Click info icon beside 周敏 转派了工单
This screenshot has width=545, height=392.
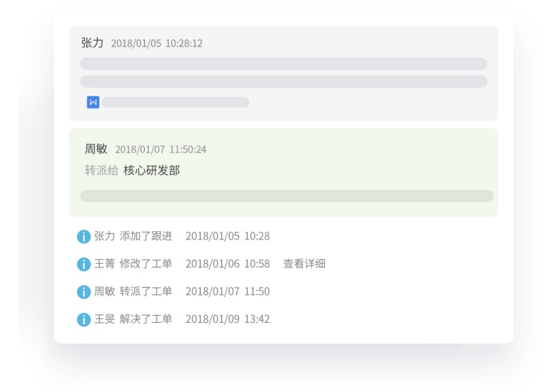[84, 292]
